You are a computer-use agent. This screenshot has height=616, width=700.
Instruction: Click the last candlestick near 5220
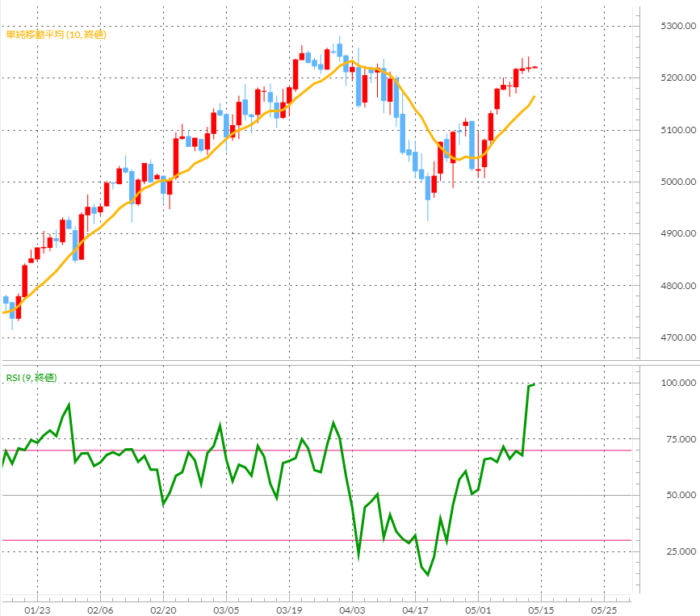534,67
